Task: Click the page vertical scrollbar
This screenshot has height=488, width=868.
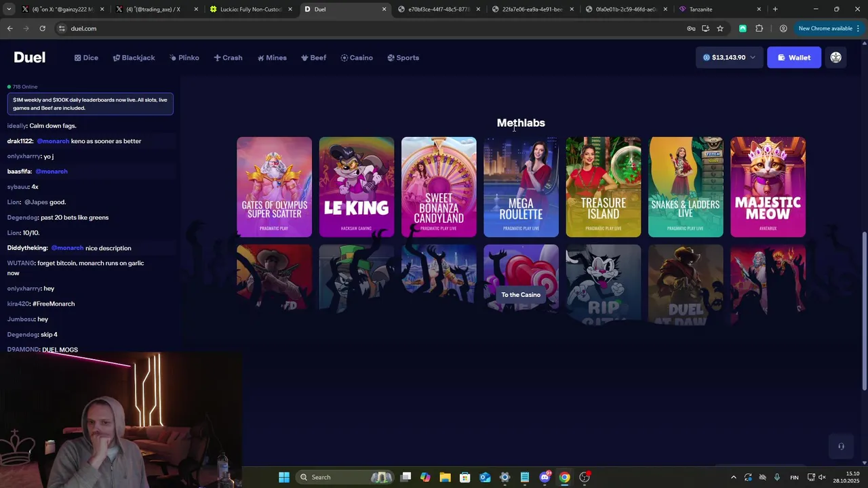Action: point(864,311)
